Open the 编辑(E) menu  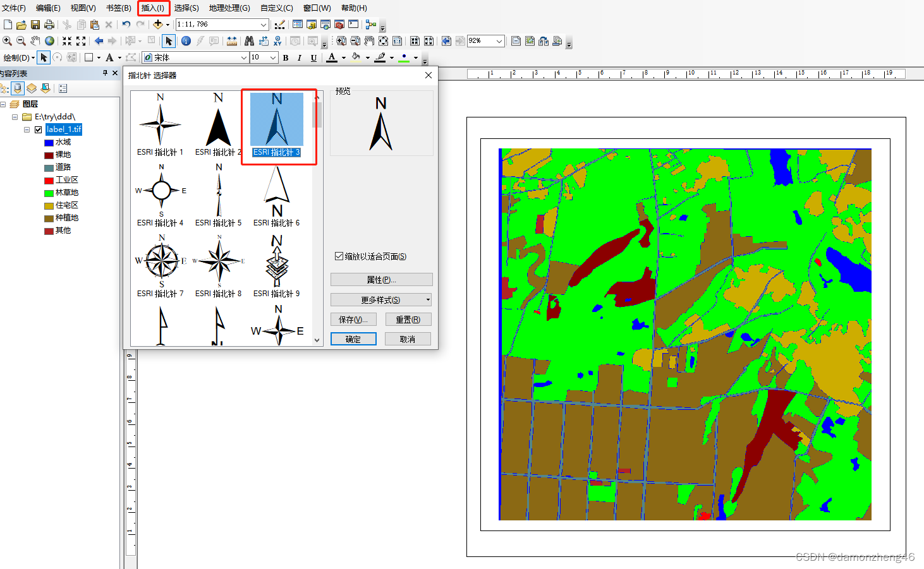pos(48,8)
